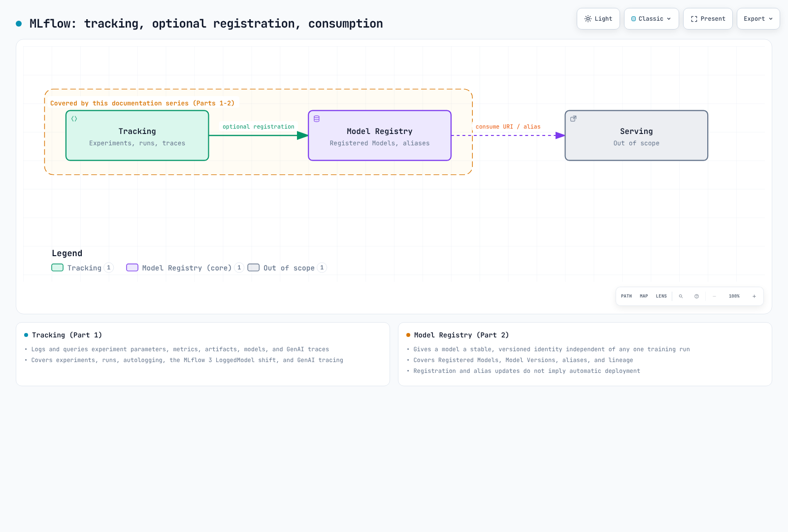
Task: Click the 'Out of scope' legend label
Action: click(289, 268)
